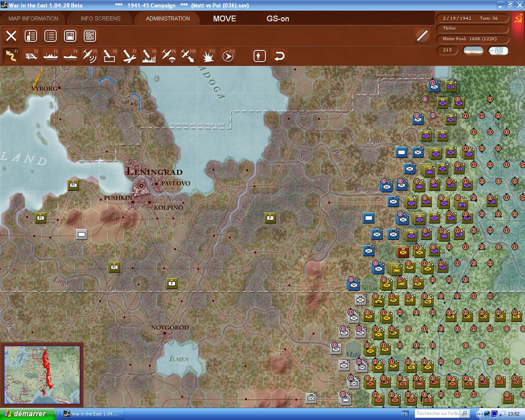525x420 pixels.
Task: Select the F8 bomb city mode
Action: (x=149, y=56)
